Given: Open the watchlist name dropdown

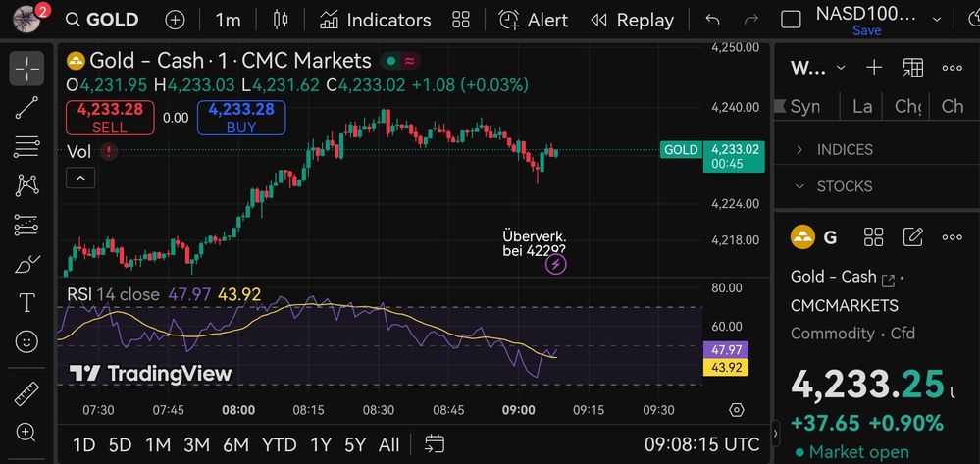Looking at the screenshot, I should pyautogui.click(x=819, y=68).
